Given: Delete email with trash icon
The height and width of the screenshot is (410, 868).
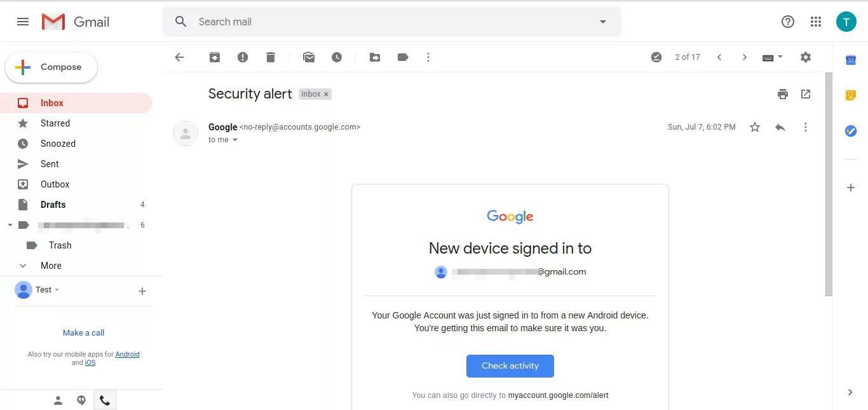Looking at the screenshot, I should (271, 57).
